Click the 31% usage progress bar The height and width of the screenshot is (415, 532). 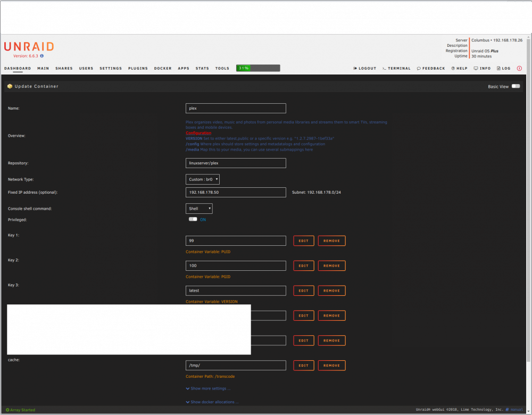(x=258, y=68)
